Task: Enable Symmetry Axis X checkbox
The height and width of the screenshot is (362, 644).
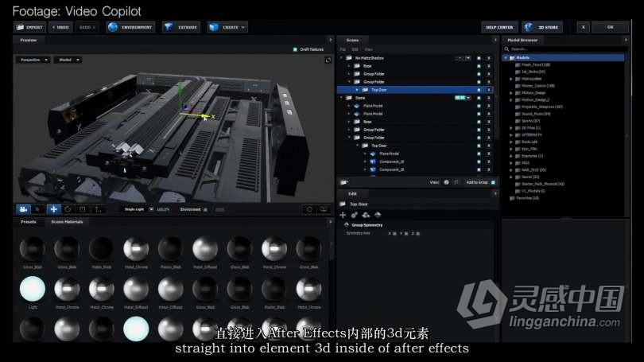Action: point(394,233)
